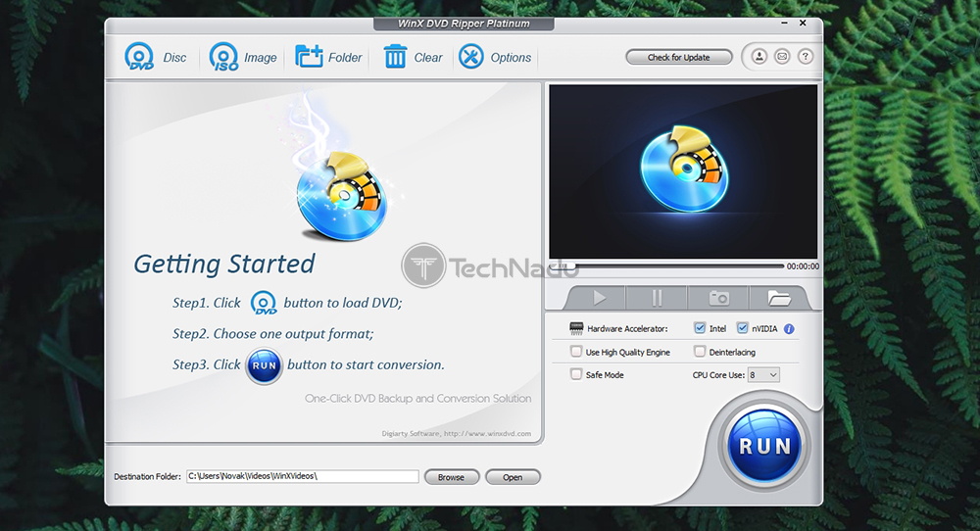Image resolution: width=980 pixels, height=531 pixels.
Task: Open an ISO Image file
Action: coord(242,57)
